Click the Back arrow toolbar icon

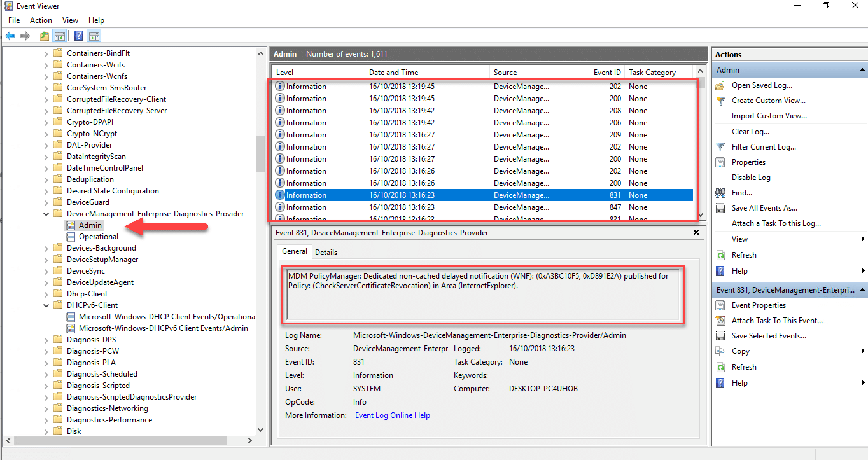(x=10, y=36)
